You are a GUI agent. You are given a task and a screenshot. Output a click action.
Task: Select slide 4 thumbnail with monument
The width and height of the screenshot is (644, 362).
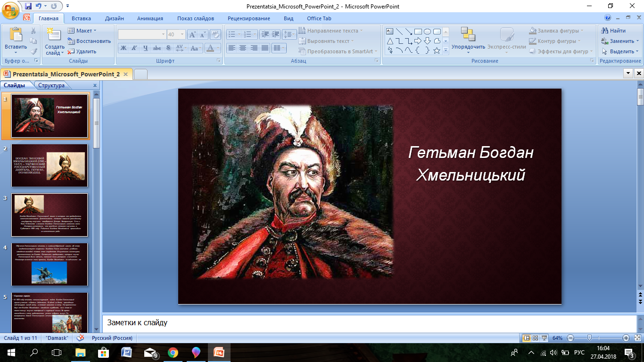point(50,264)
